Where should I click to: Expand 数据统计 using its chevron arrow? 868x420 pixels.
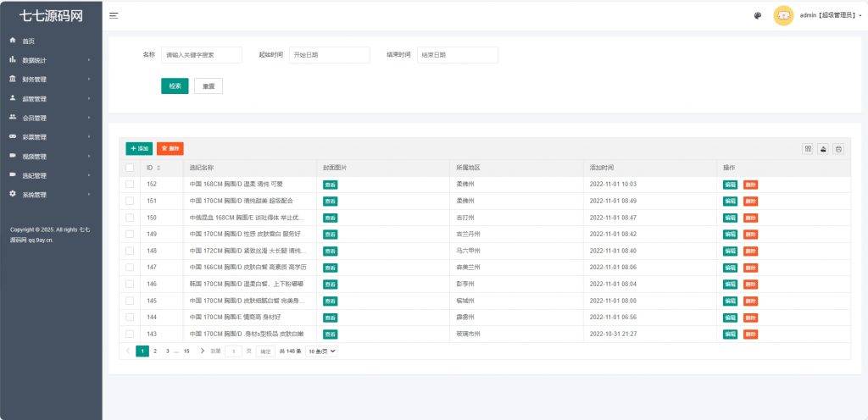(x=88, y=60)
